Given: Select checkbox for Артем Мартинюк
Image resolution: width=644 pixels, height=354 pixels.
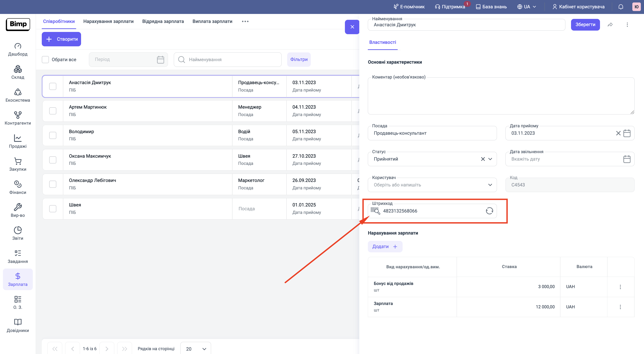Looking at the screenshot, I should point(53,111).
